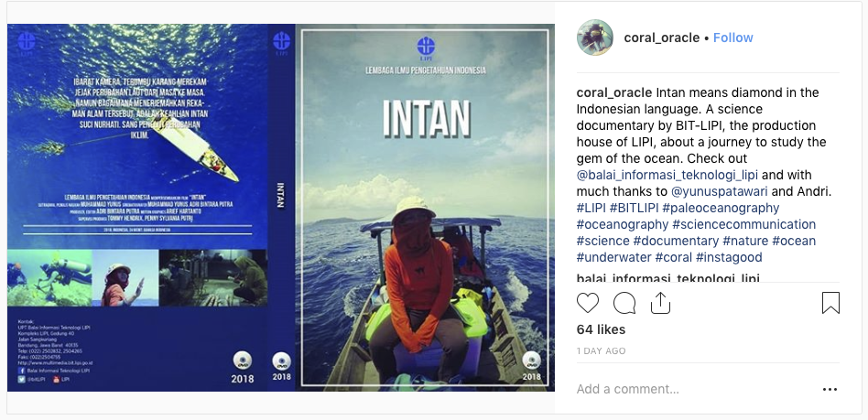Screen dimensions: 868x420
Task: Save post using bookmark icon
Action: pos(830,303)
